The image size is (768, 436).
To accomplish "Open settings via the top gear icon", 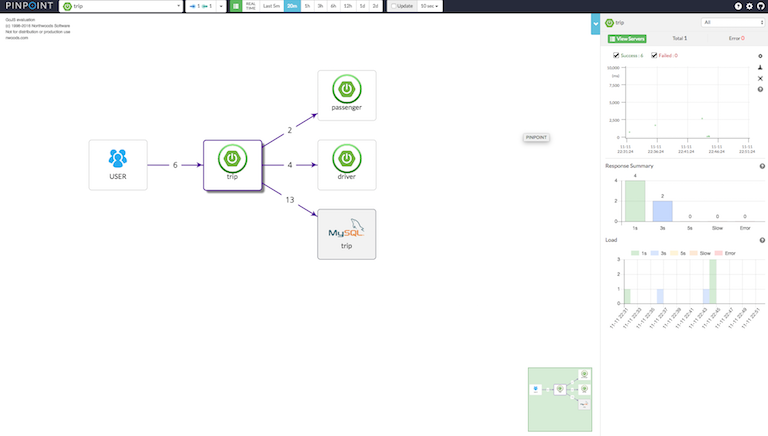I will pyautogui.click(x=749, y=6).
